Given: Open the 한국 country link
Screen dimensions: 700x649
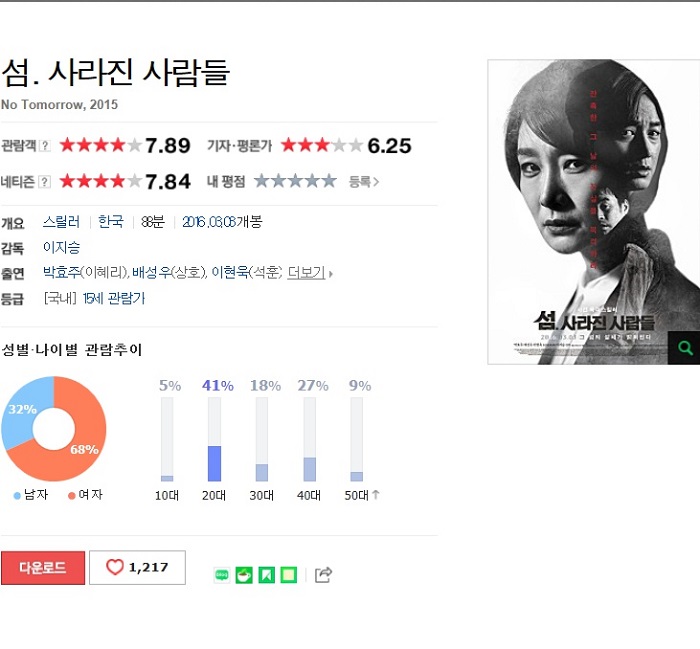Looking at the screenshot, I should pyautogui.click(x=111, y=221).
